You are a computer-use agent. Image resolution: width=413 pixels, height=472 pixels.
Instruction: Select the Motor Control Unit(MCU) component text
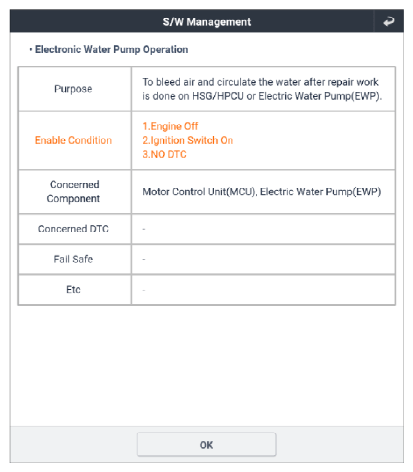click(199, 192)
